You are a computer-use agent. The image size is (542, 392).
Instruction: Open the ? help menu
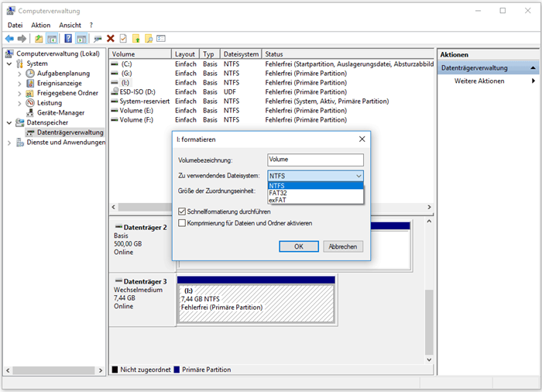coord(91,25)
